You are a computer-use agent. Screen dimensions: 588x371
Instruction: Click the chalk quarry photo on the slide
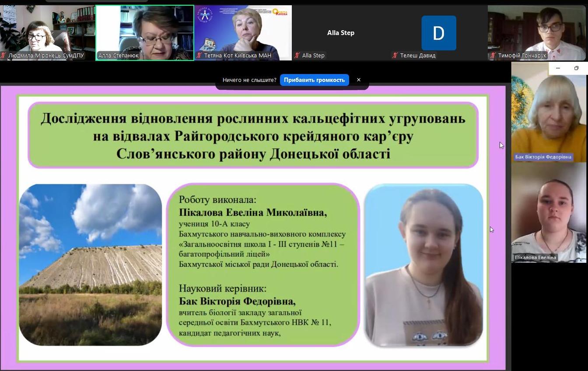click(x=90, y=265)
